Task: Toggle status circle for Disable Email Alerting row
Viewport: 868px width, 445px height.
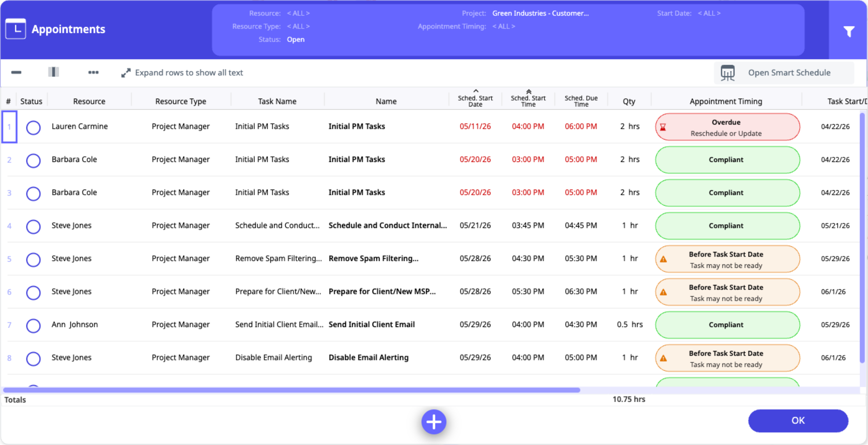Action: (33, 358)
